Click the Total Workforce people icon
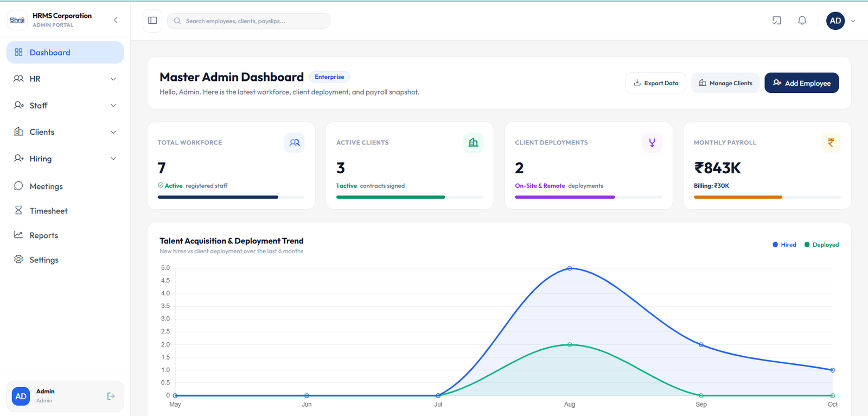Screen dimensions: 868x416 pyautogui.click(x=295, y=143)
